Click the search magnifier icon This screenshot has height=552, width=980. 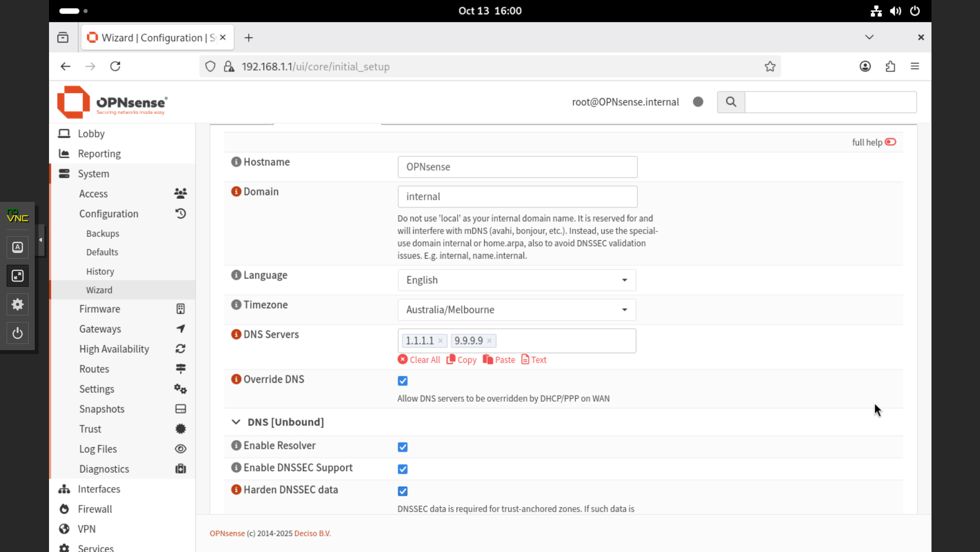pos(731,102)
